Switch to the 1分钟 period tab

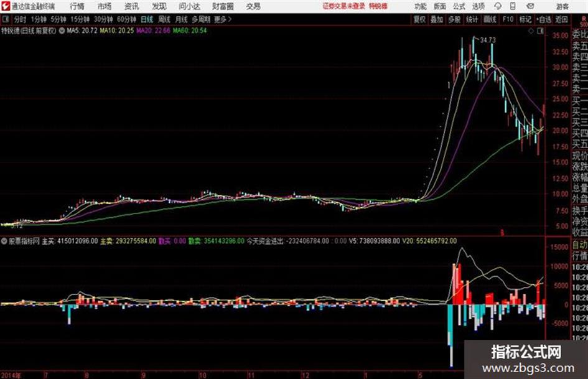pyautogui.click(x=39, y=19)
